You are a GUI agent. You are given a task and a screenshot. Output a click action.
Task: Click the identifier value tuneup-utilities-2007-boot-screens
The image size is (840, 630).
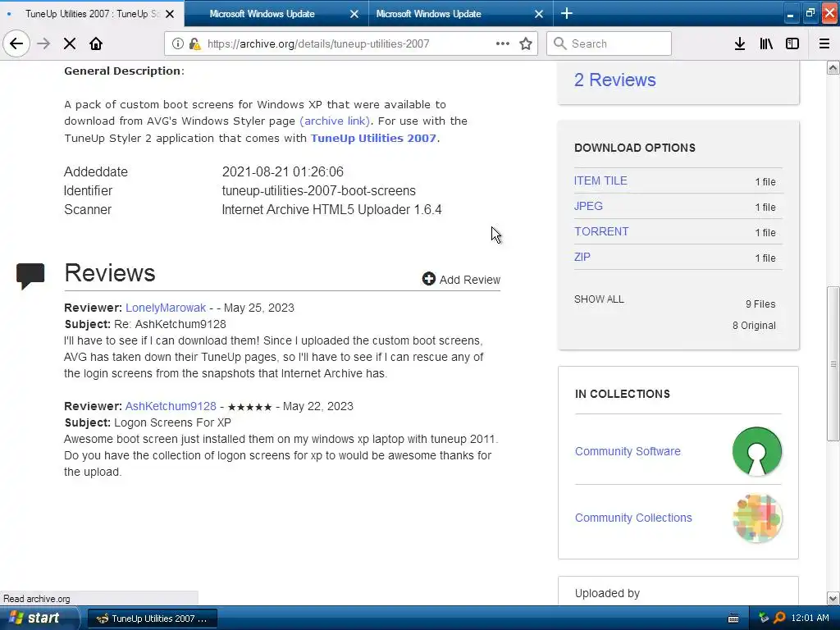click(319, 190)
